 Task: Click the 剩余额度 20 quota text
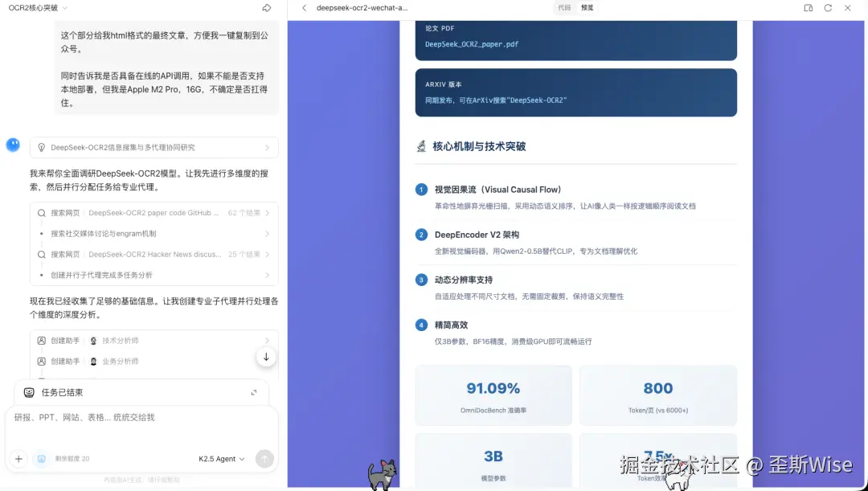72,459
